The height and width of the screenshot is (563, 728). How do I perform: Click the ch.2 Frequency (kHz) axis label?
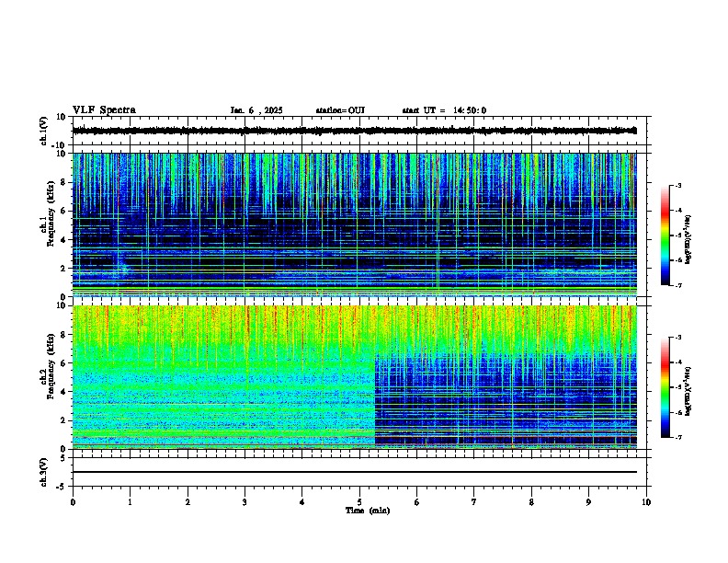click(48, 366)
